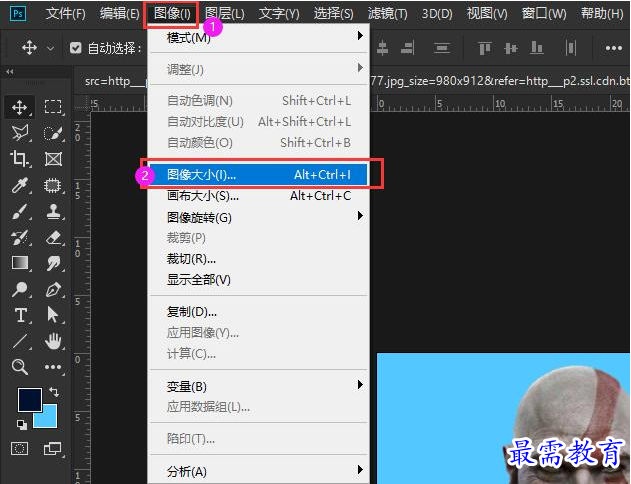Select the Smudge tool
631x484 pixels.
pyautogui.click(x=53, y=264)
